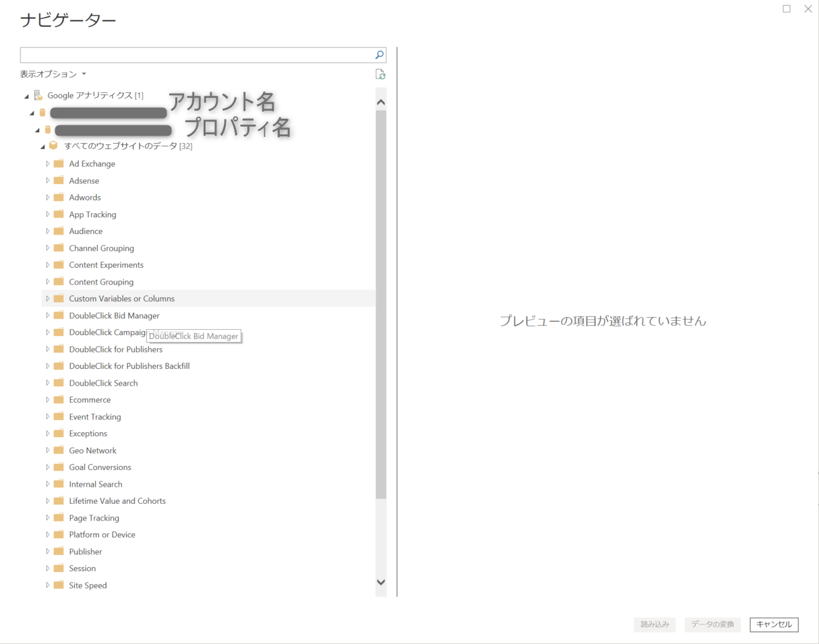
Task: Click the Session folder icon
Action: (59, 568)
